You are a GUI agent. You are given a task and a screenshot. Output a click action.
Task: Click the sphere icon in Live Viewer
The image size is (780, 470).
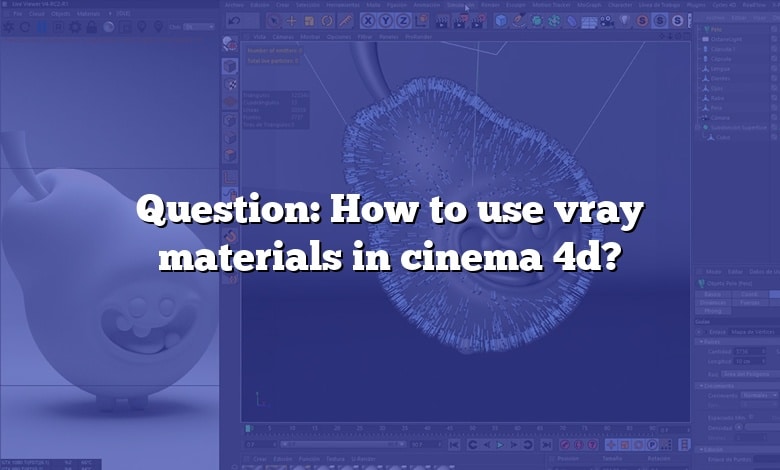(108, 27)
